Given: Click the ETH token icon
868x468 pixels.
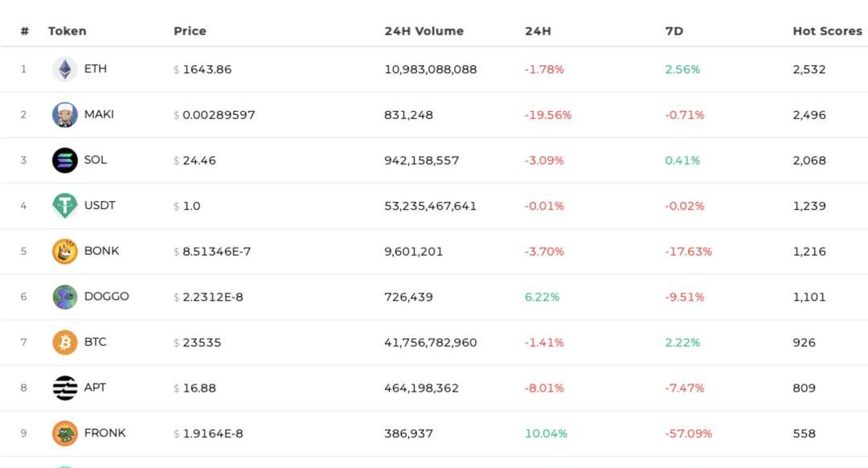Looking at the screenshot, I should point(65,69).
